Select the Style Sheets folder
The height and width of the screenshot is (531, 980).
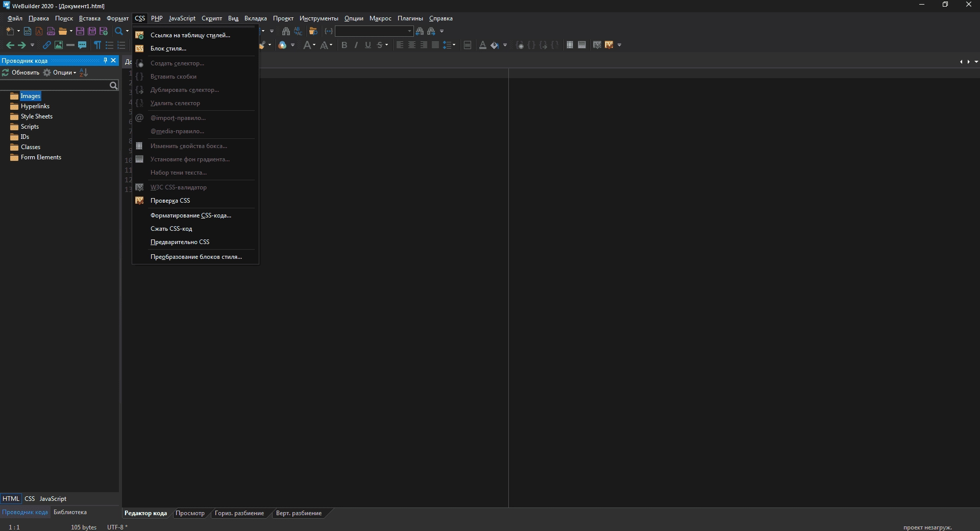point(37,116)
